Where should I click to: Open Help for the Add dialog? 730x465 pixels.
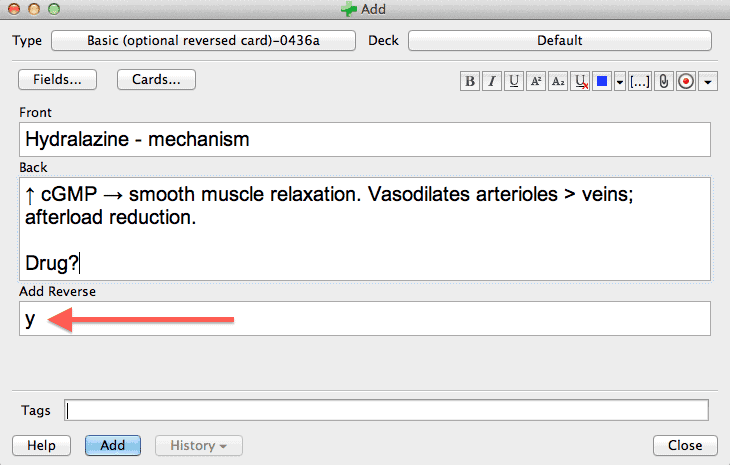coord(41,445)
